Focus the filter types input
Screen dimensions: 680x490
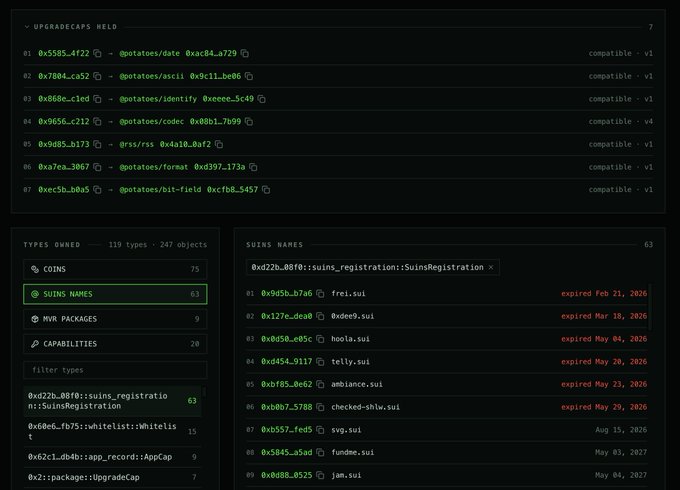coord(115,370)
